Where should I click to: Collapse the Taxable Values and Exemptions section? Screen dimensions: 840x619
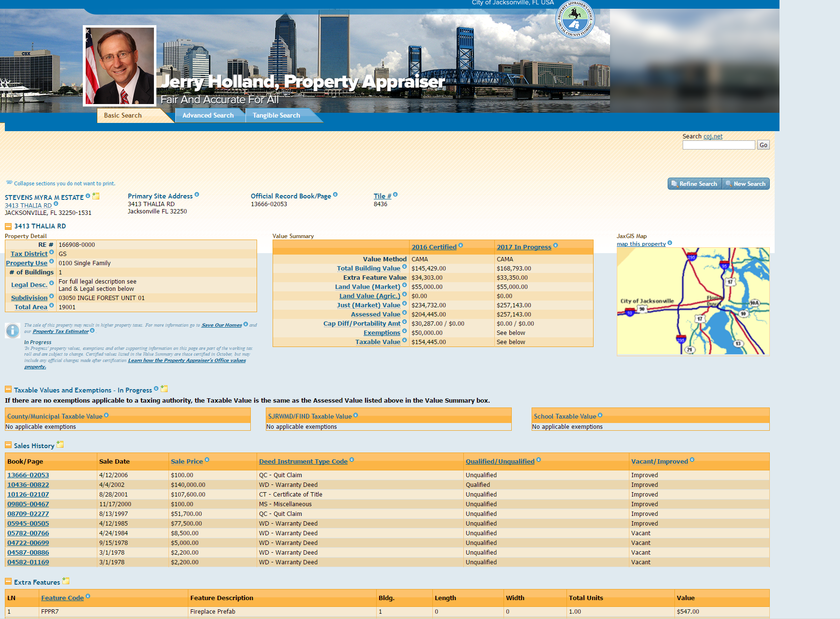tap(8, 390)
